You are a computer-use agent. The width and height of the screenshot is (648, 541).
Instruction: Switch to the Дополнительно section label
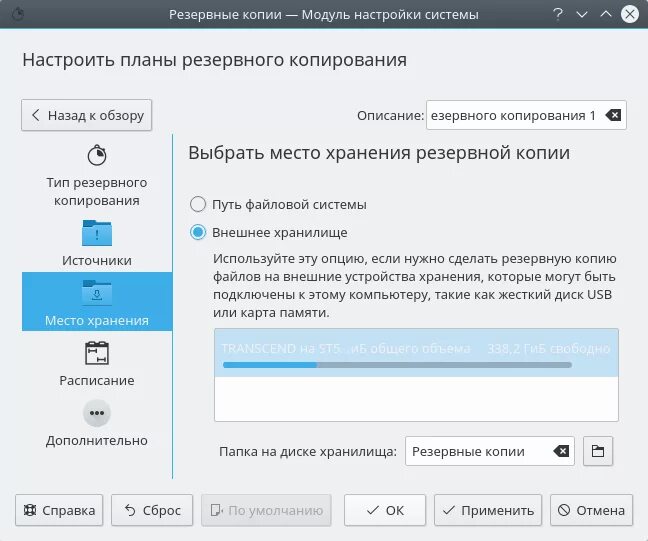[x=97, y=440]
